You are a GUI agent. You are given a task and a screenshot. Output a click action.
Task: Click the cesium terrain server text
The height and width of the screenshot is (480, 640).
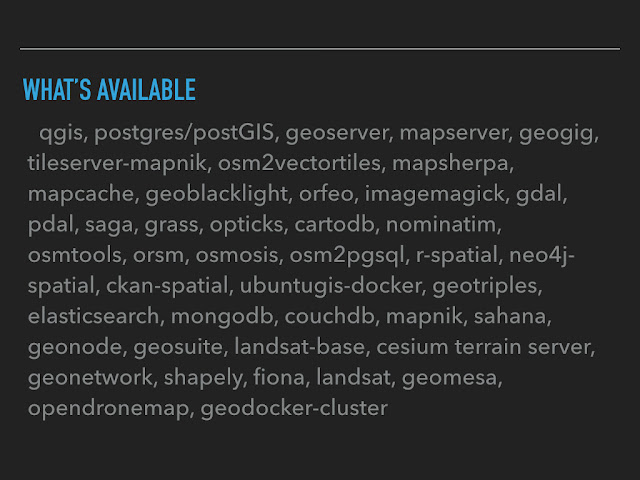(483, 347)
